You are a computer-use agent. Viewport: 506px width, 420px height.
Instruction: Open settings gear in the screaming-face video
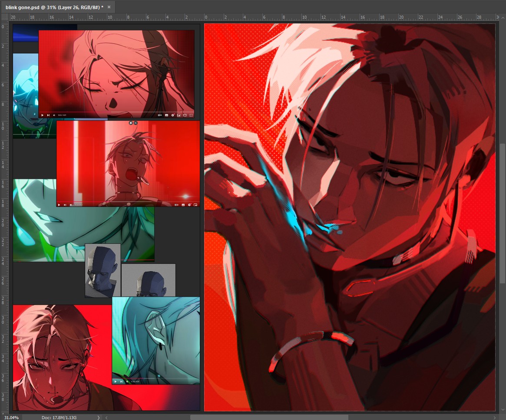point(190,205)
